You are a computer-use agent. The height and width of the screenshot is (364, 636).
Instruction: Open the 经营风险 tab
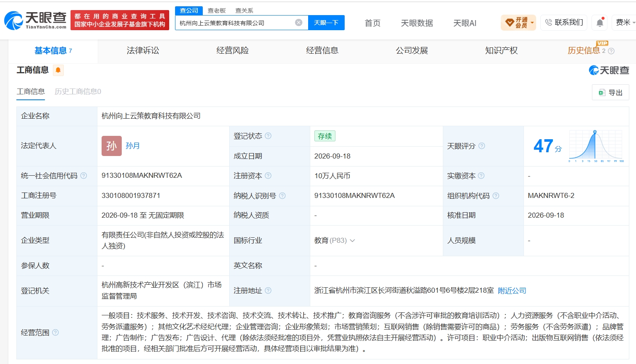coord(233,51)
